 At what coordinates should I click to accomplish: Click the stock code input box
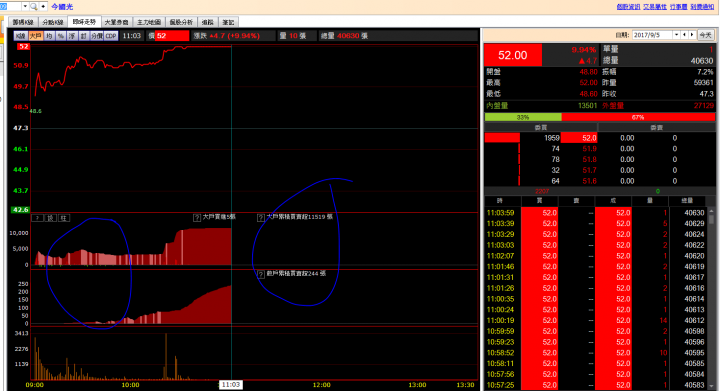point(10,6)
